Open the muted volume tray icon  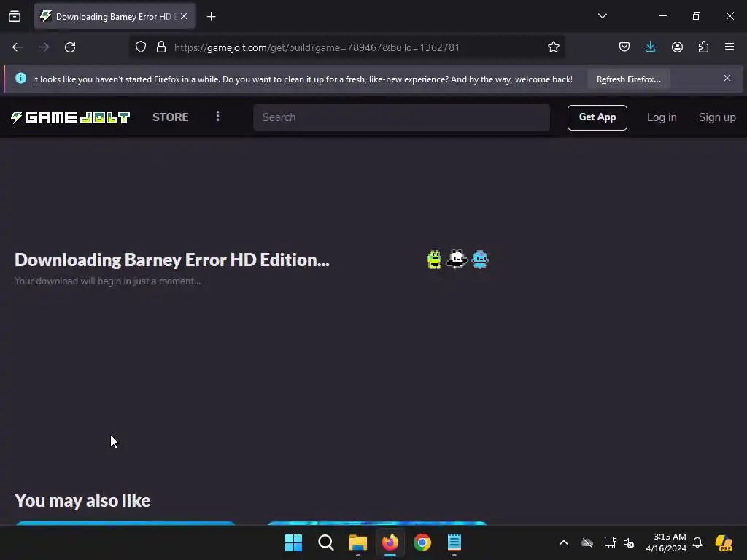tap(629, 542)
